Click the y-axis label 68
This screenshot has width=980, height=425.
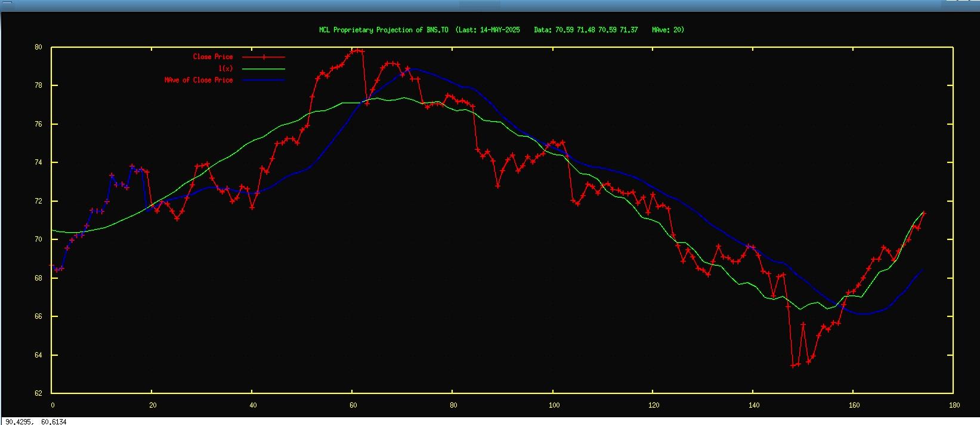(39, 278)
